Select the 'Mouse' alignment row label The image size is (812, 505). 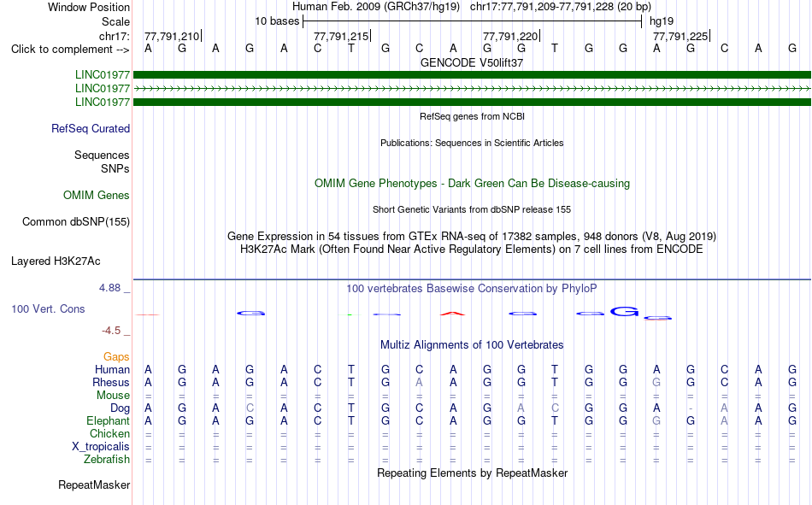[113, 395]
